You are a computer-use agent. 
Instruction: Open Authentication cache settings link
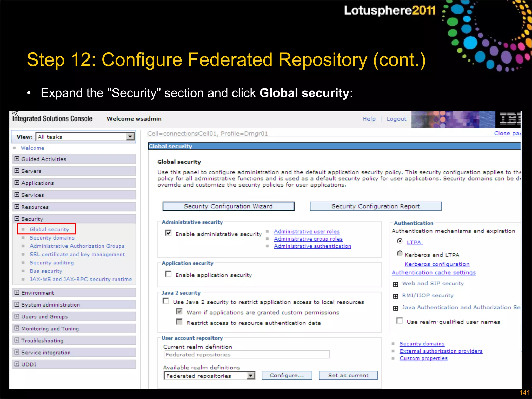tap(434, 272)
